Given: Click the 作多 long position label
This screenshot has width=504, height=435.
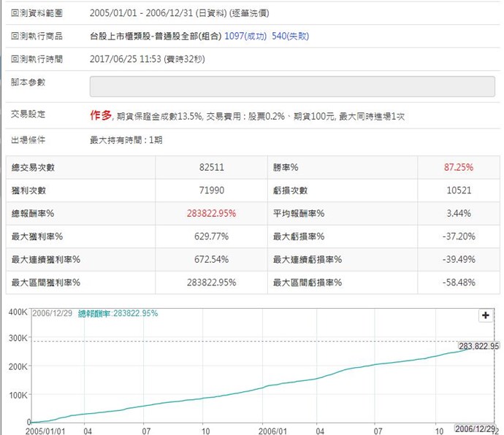Looking at the screenshot, I should 101,115.
